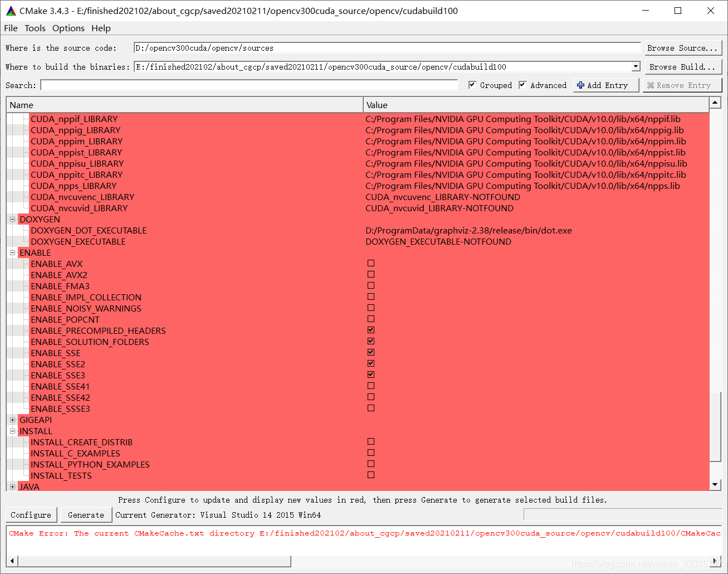728x574 pixels.
Task: Click Browse Source button
Action: pyautogui.click(x=683, y=48)
